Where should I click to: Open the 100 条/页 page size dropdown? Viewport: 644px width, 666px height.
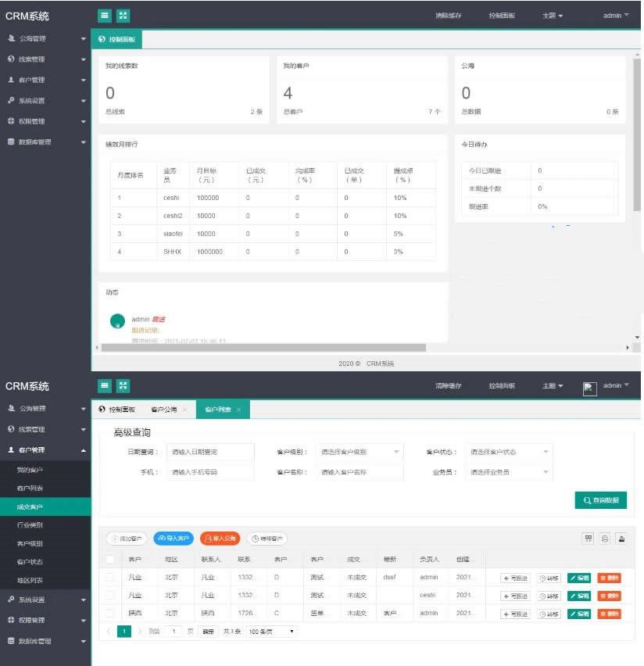click(271, 632)
